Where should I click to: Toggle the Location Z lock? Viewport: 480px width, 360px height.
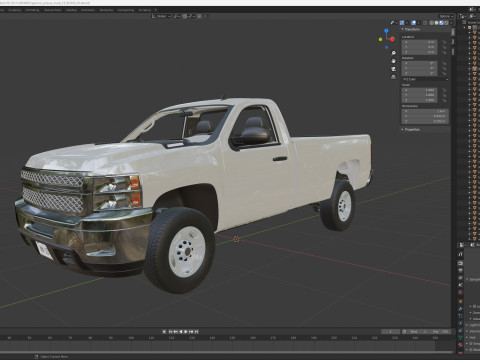pos(444,52)
